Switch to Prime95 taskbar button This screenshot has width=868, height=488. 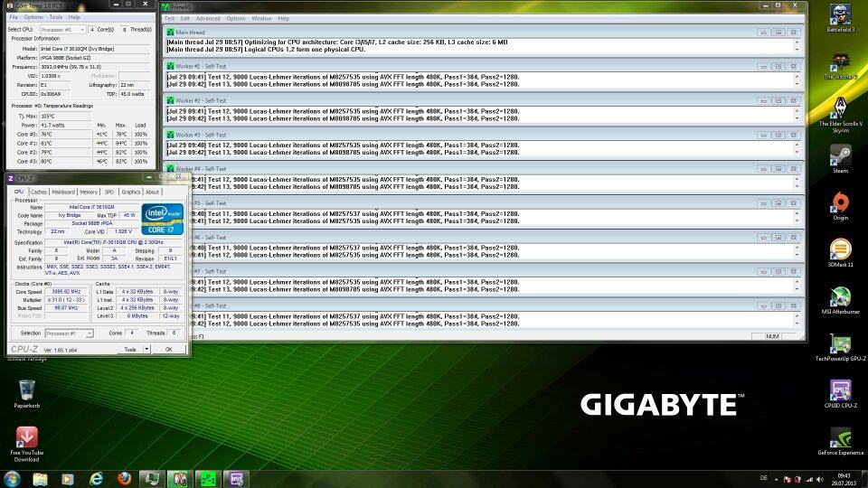pos(208,479)
